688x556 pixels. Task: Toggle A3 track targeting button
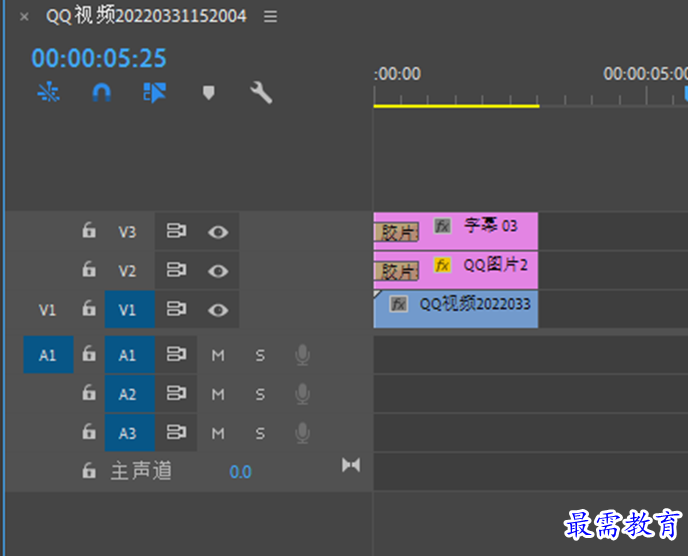coord(130,433)
